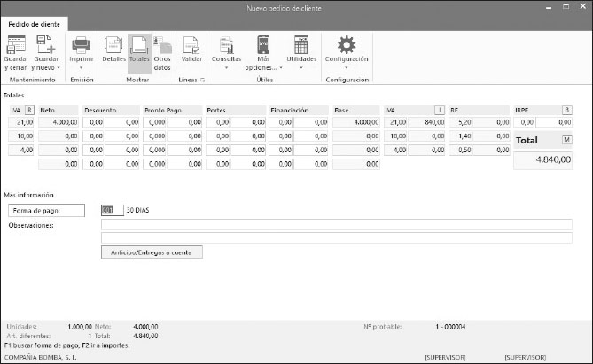This screenshot has width=593, height=364.
Task: Switch to the Pedido de cliente tab
Action: click(x=35, y=24)
